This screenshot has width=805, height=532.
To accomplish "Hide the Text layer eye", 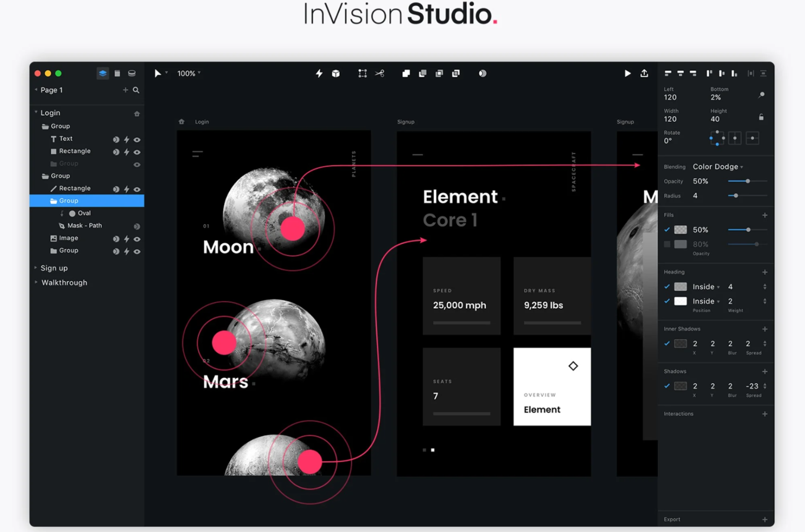I will tap(137, 139).
